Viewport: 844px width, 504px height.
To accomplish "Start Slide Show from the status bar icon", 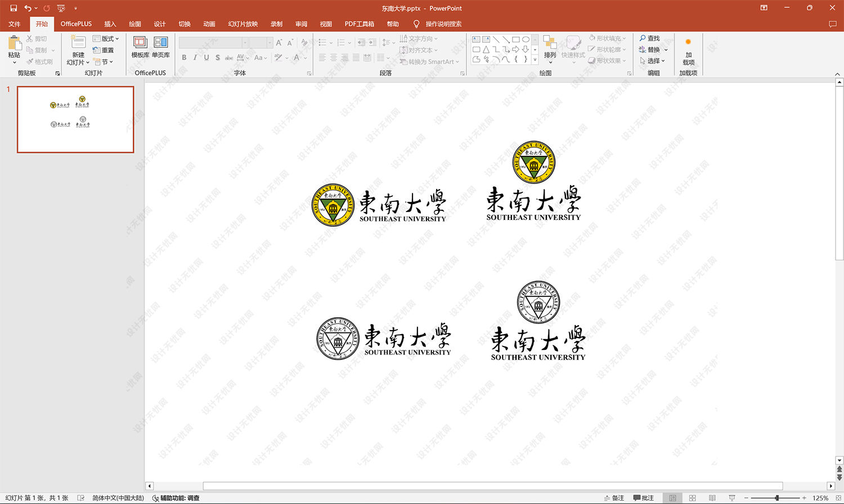I will click(x=732, y=498).
